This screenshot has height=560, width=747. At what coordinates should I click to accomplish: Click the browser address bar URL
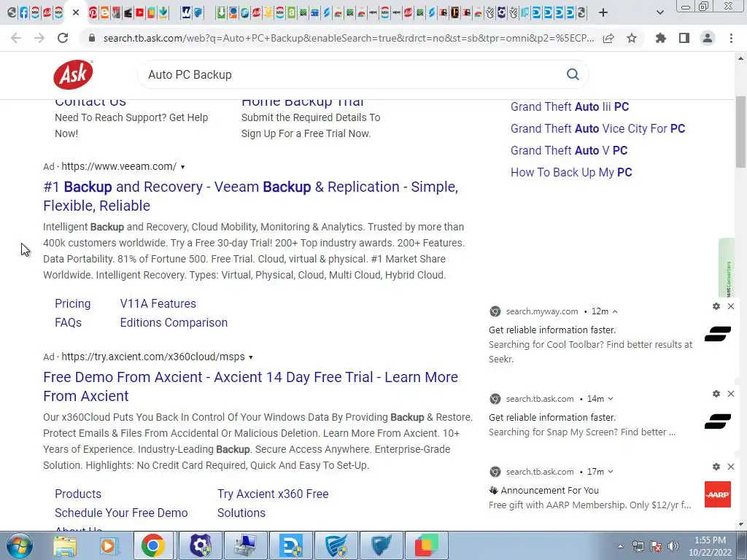click(x=348, y=38)
